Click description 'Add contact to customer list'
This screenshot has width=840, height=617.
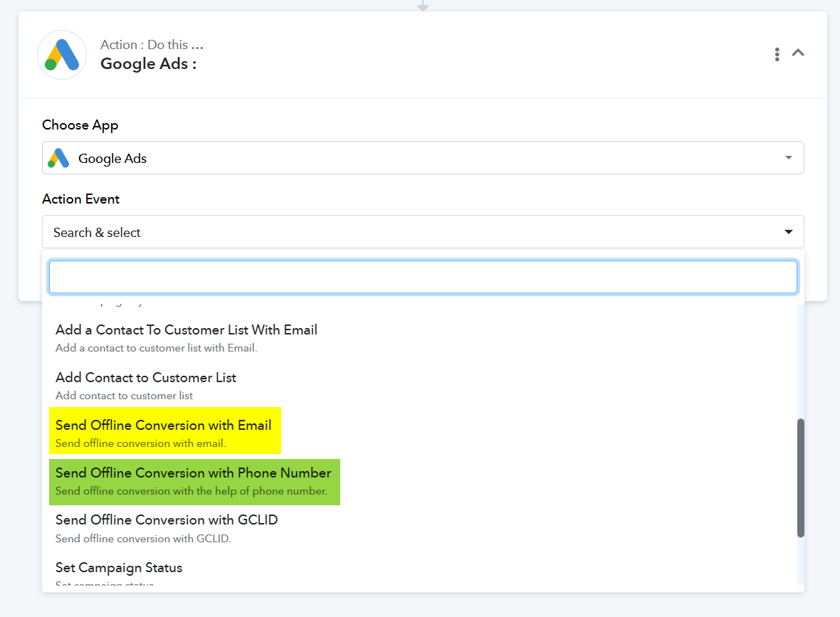[125, 395]
